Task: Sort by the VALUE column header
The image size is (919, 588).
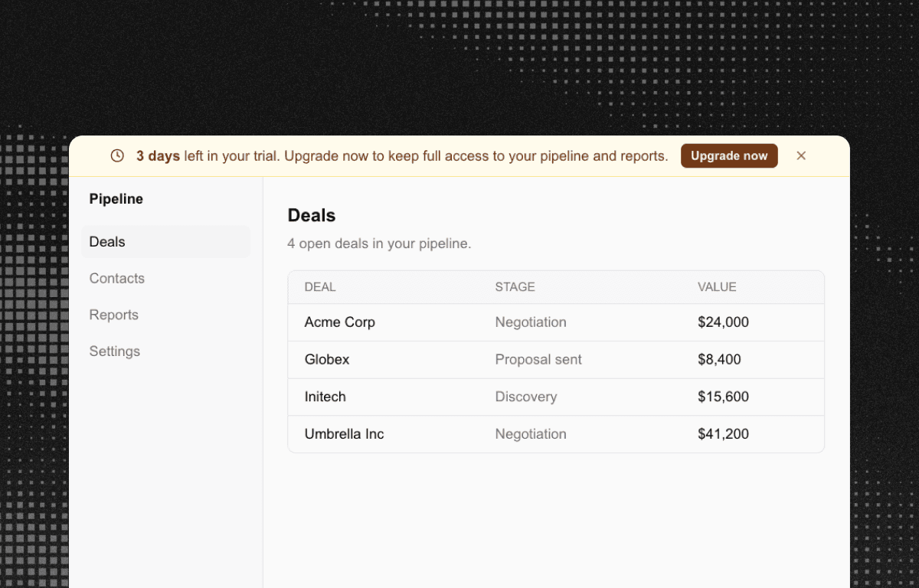Action: tap(717, 287)
